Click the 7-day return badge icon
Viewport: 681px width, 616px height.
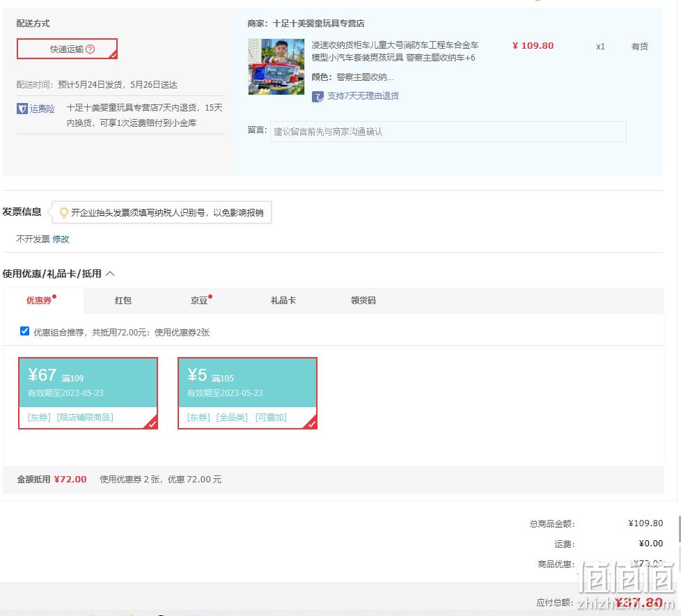tap(318, 96)
